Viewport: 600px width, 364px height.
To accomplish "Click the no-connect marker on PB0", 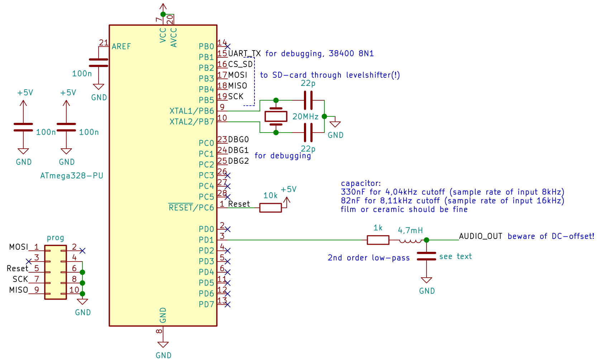I will pos(227,47).
